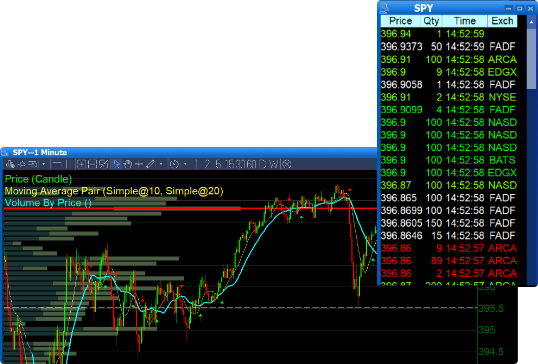This screenshot has height=364, width=538.
Task: Switch chart to 30 minute interval
Action: pos(241,164)
